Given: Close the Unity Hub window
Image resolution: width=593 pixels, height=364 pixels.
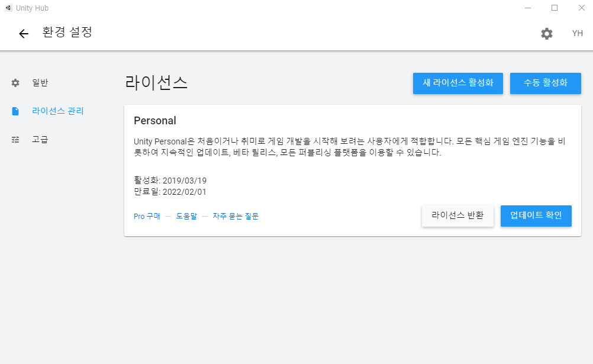Looking at the screenshot, I should pos(582,8).
